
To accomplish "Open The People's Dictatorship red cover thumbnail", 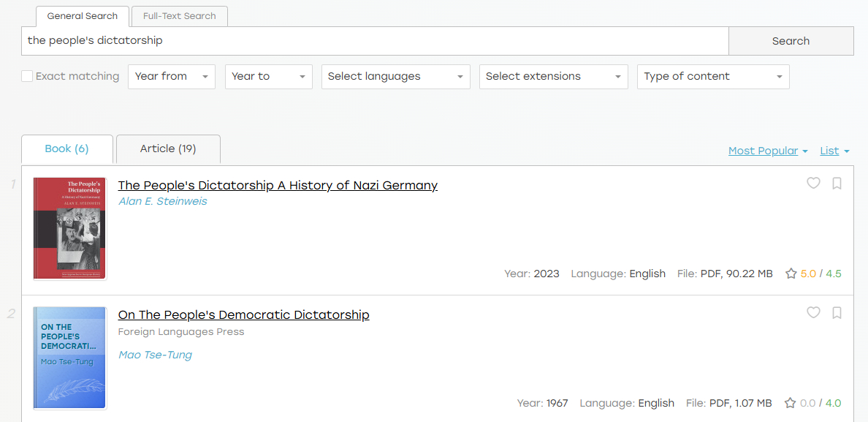I will click(x=69, y=229).
